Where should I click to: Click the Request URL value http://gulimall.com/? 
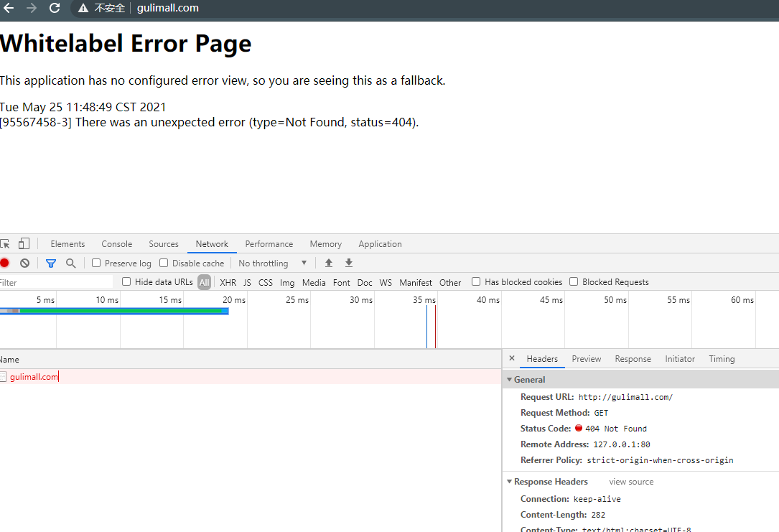point(625,397)
